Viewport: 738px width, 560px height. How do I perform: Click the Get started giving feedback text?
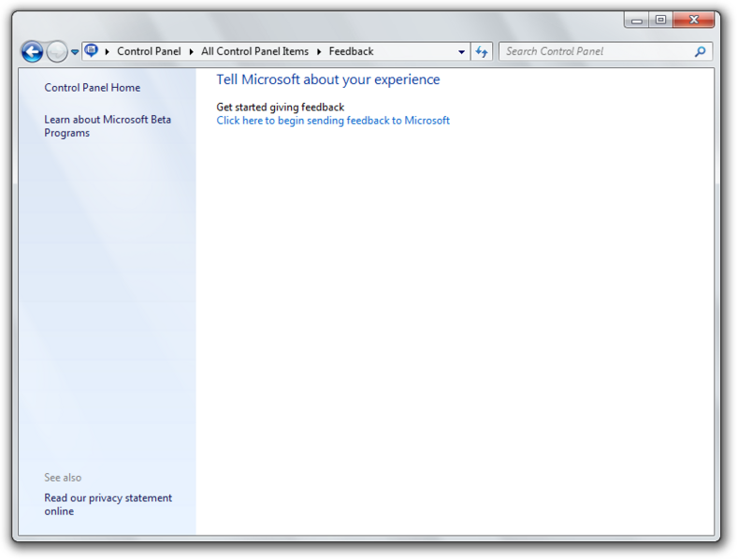pyautogui.click(x=280, y=108)
